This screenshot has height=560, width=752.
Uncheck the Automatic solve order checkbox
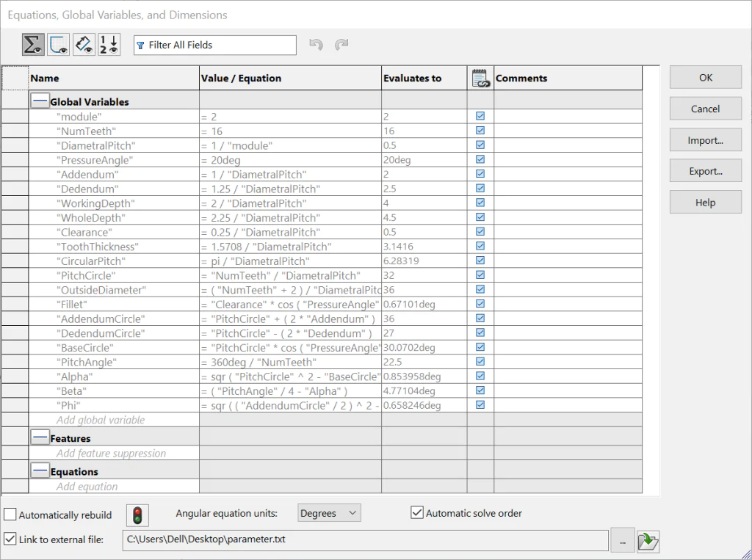click(417, 512)
